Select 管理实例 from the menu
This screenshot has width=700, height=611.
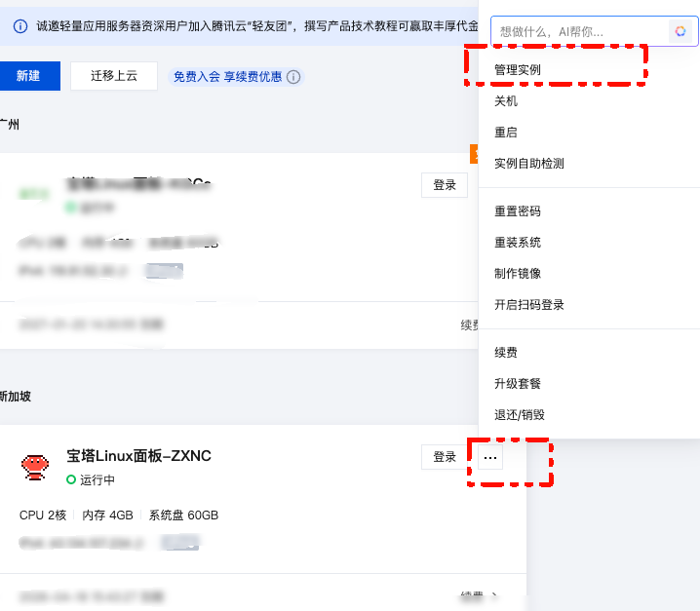518,69
